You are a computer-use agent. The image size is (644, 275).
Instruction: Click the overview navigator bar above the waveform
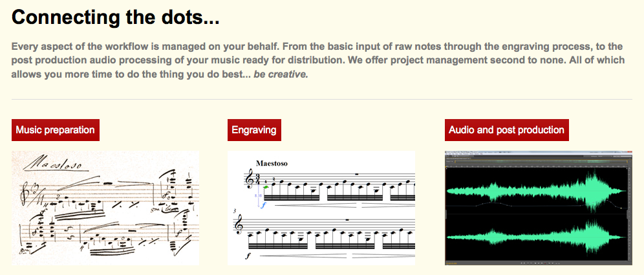tap(541, 162)
